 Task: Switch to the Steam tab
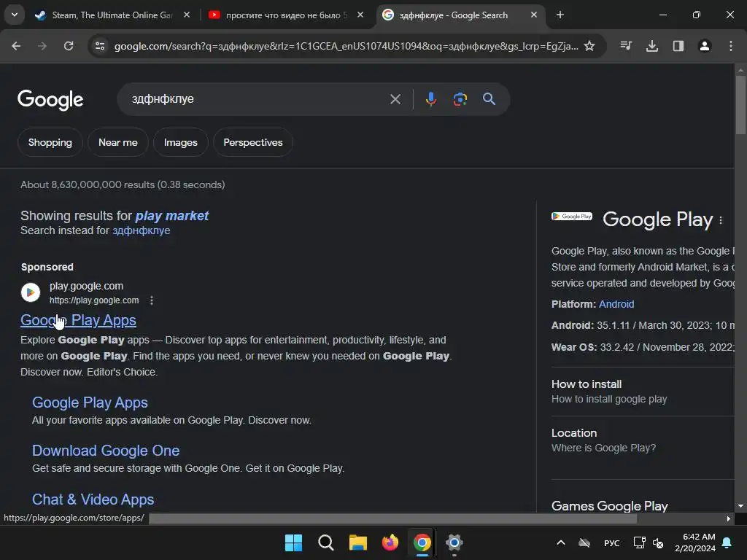click(105, 15)
